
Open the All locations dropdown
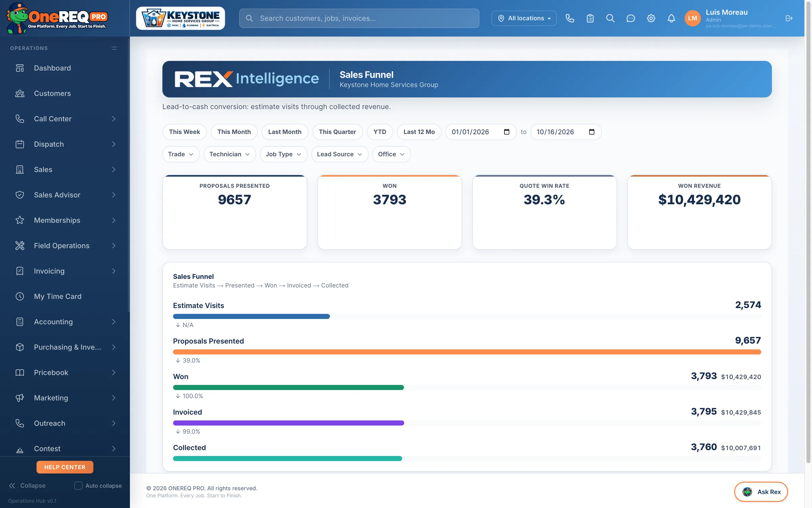(524, 18)
